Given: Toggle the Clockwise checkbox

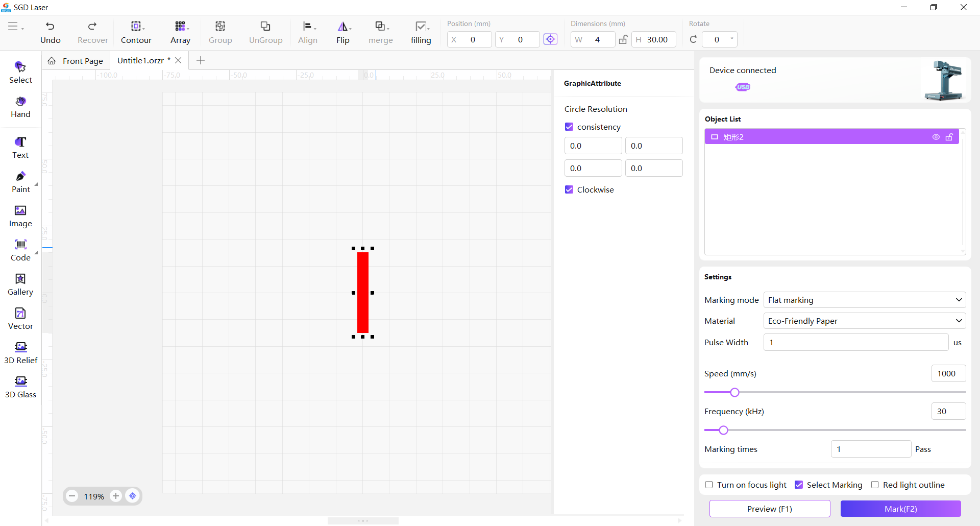Looking at the screenshot, I should click(x=569, y=189).
